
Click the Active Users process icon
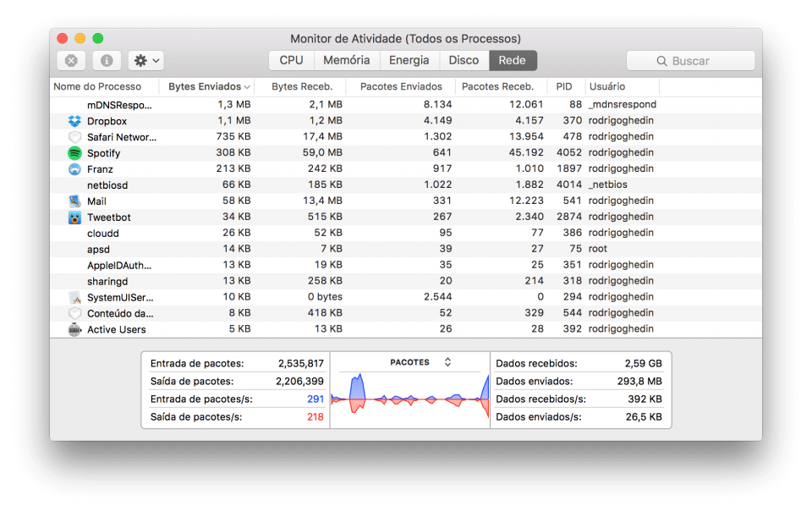(x=74, y=330)
